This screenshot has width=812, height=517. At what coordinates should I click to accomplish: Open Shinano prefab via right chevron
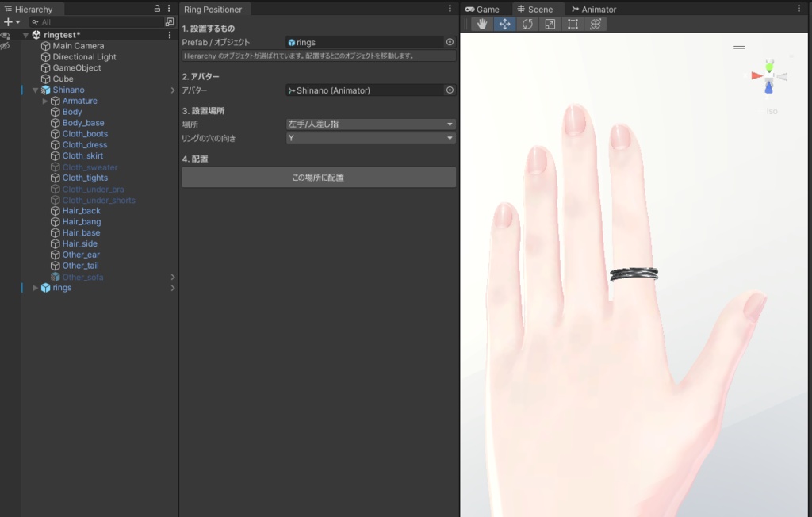pos(172,90)
